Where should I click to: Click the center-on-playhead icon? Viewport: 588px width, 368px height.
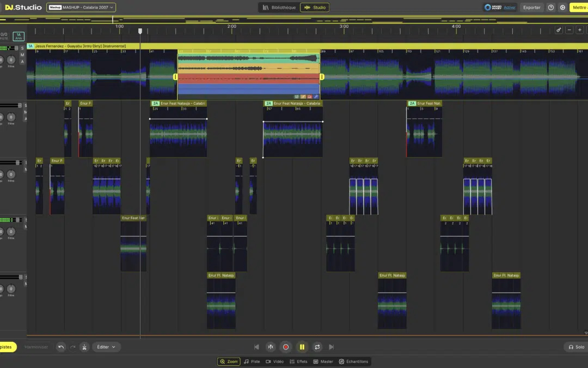[271, 347]
